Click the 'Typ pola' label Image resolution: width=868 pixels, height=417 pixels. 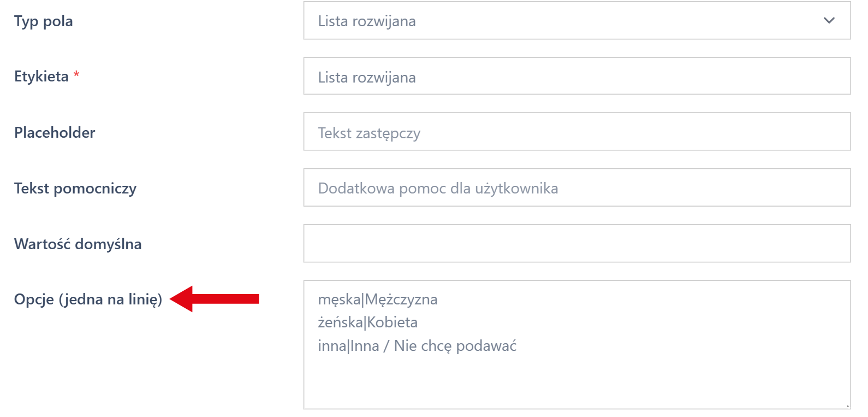click(43, 21)
